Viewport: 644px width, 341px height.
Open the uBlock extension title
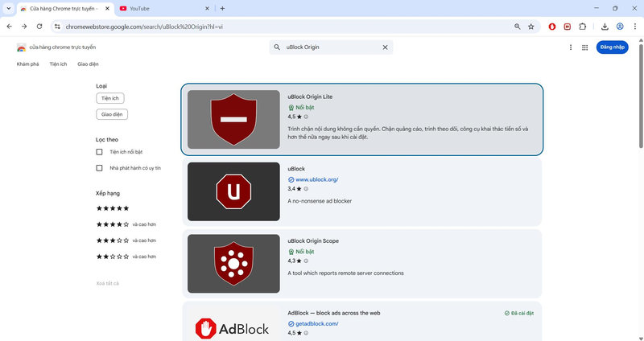[296, 169]
